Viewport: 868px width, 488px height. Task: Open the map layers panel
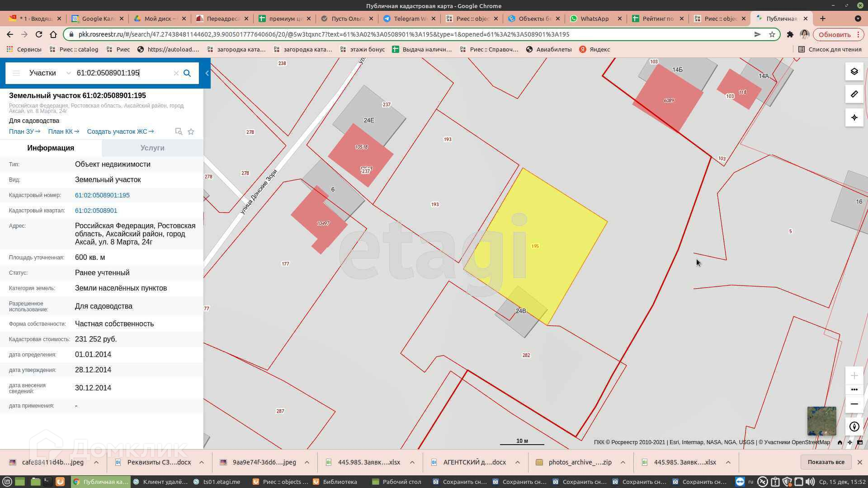pos(854,72)
